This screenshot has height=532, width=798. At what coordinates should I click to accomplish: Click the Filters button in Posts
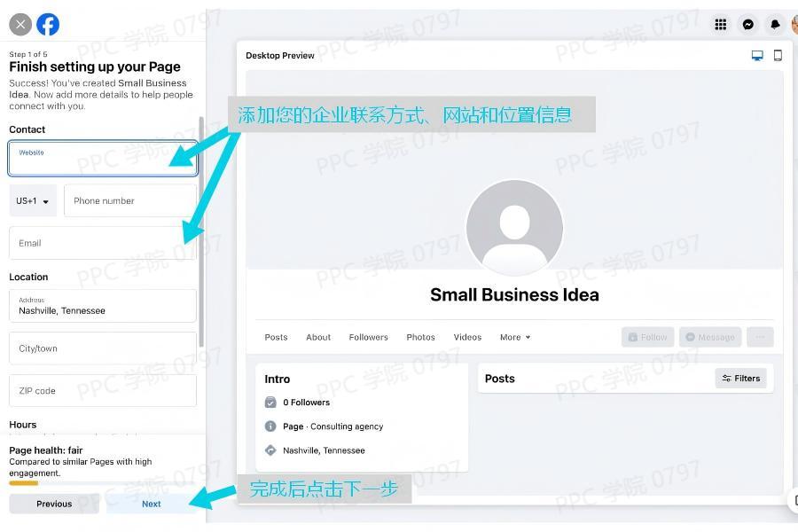pos(740,379)
